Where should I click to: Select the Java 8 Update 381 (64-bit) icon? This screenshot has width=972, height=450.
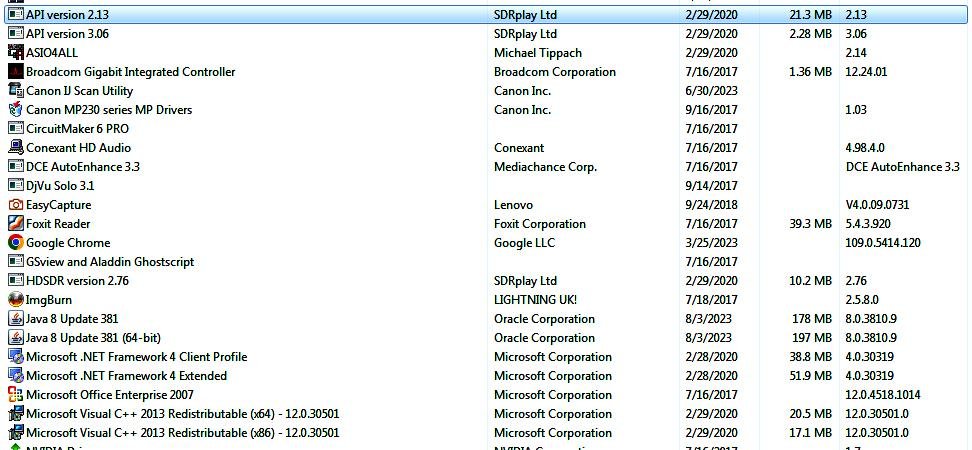click(16, 338)
